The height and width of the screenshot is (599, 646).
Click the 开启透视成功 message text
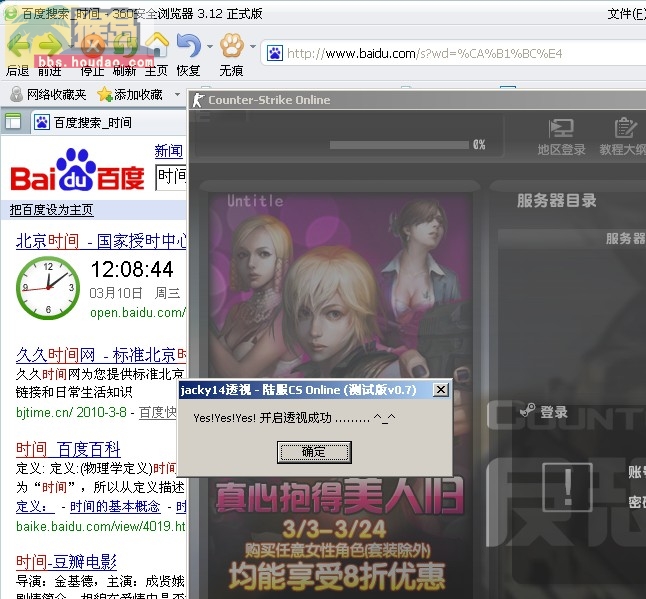(295, 418)
